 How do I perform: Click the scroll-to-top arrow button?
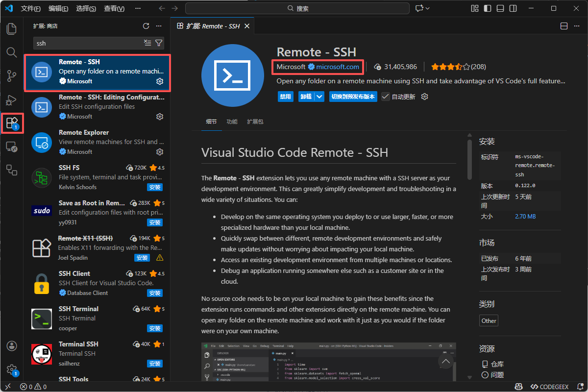point(445,362)
